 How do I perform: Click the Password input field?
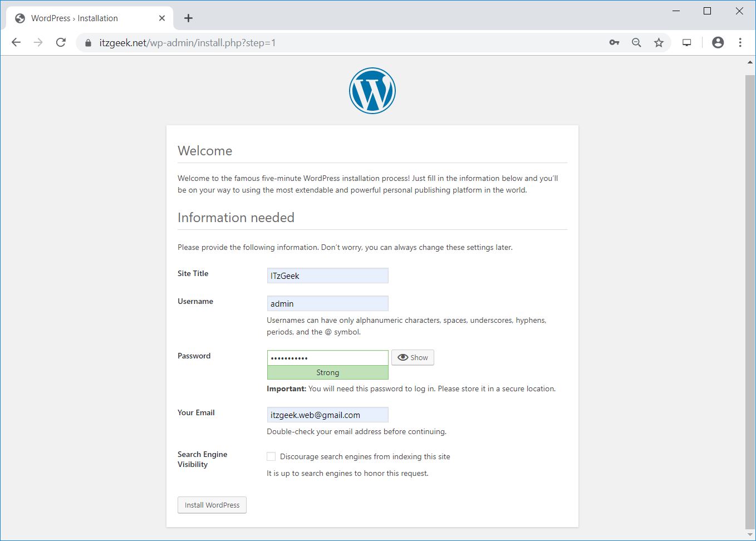pos(327,358)
